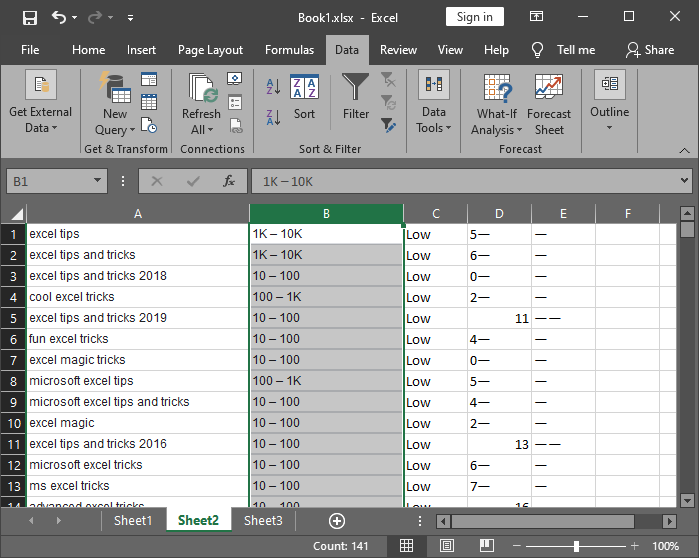The width and height of the screenshot is (699, 558).
Task: Undo the last action
Action: point(58,17)
